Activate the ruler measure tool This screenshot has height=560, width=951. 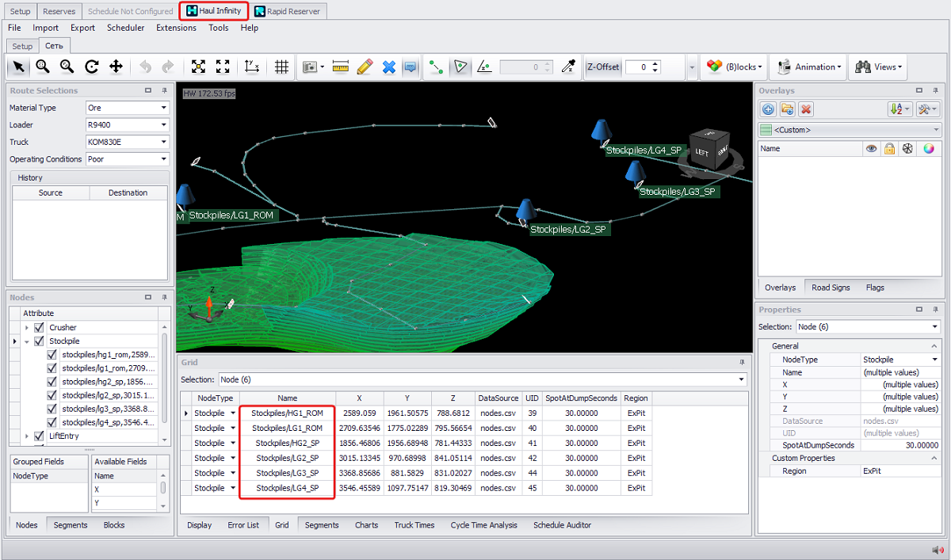tap(341, 67)
